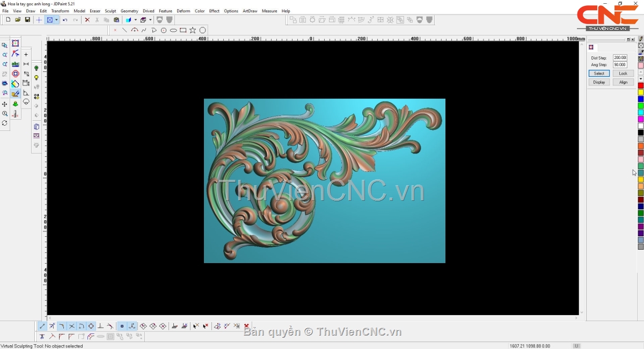
Task: Select the rectangle drawing tool
Action: [183, 31]
